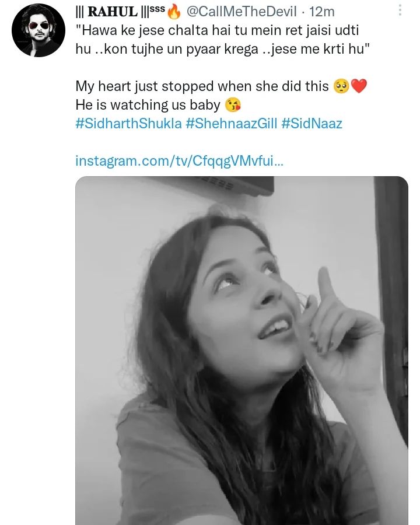420x525 pixels.
Task: Open the #SidNaaz hashtag
Action: tap(311, 125)
